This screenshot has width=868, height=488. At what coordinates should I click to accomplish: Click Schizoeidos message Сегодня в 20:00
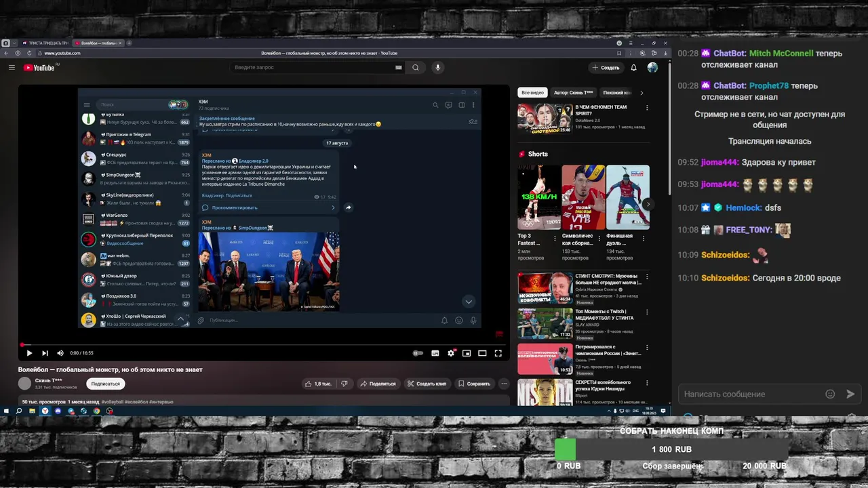point(796,278)
